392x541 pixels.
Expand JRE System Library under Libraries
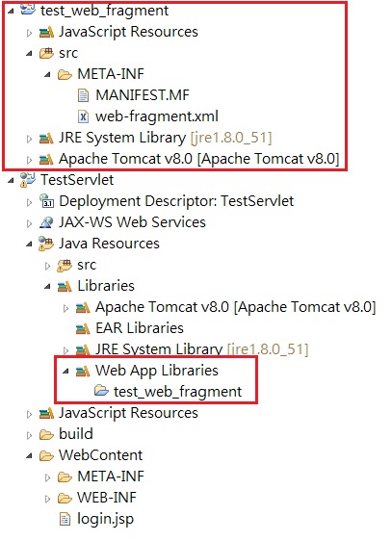pyautogui.click(x=65, y=350)
